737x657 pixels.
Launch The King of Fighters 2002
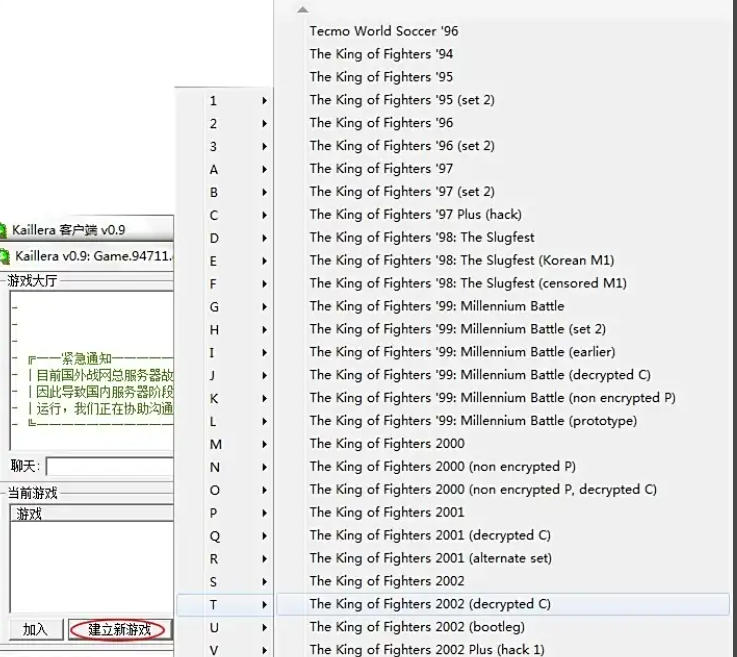503,581
